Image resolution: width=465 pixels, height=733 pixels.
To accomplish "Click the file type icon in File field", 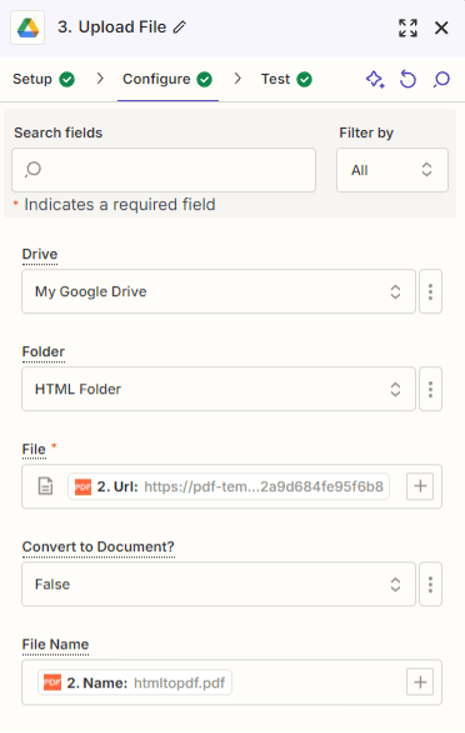I will tap(45, 486).
